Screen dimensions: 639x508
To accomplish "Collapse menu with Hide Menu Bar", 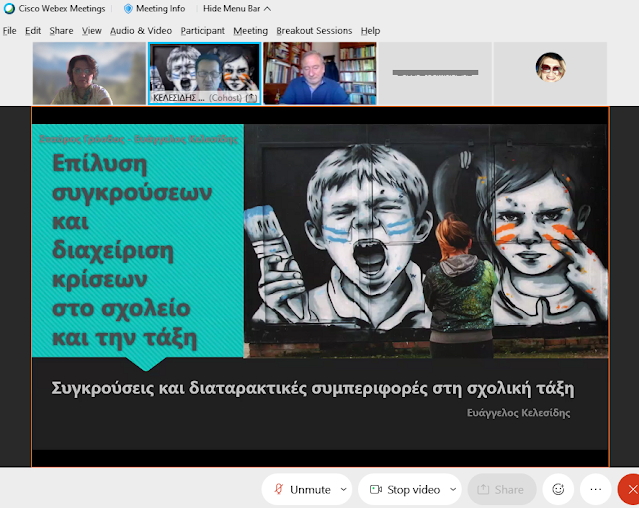I will (x=233, y=9).
